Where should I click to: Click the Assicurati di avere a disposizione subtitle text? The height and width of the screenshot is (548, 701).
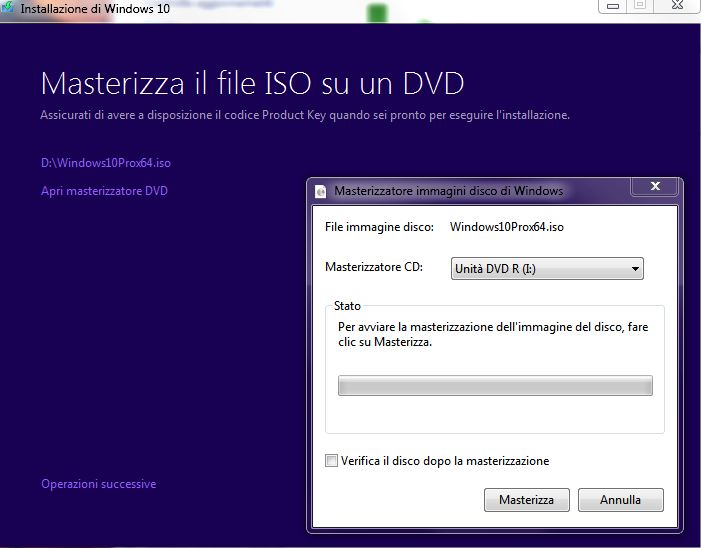305,115
